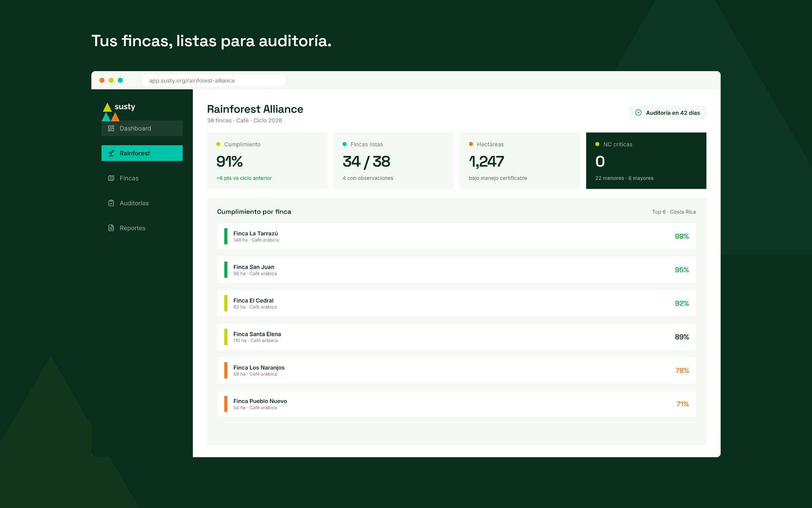
Task: Click the susty triangle logo
Action: pos(111,112)
